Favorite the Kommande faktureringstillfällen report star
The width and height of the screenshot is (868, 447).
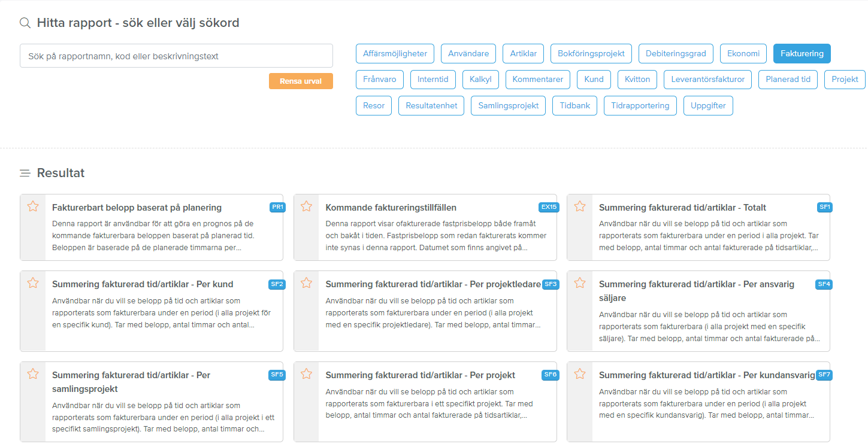coord(306,206)
